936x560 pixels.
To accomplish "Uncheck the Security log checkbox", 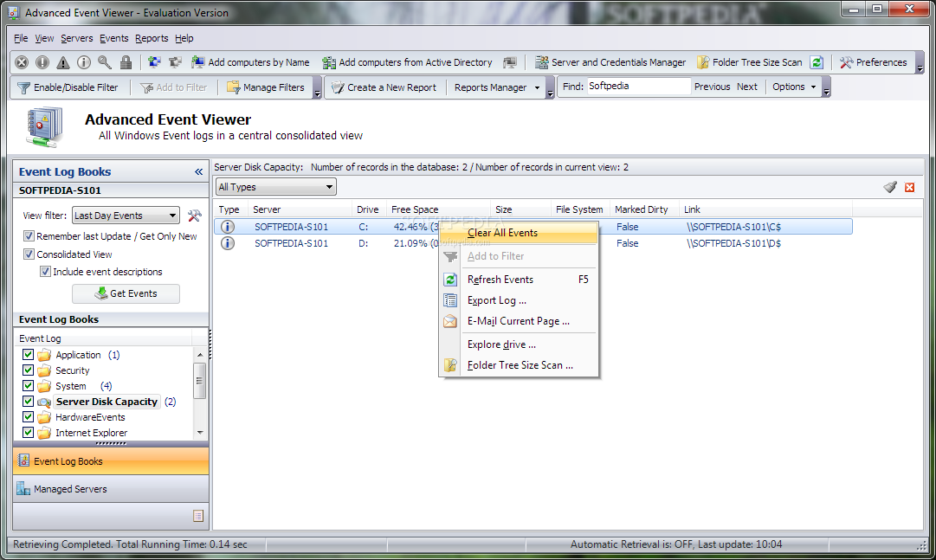I will pos(28,370).
